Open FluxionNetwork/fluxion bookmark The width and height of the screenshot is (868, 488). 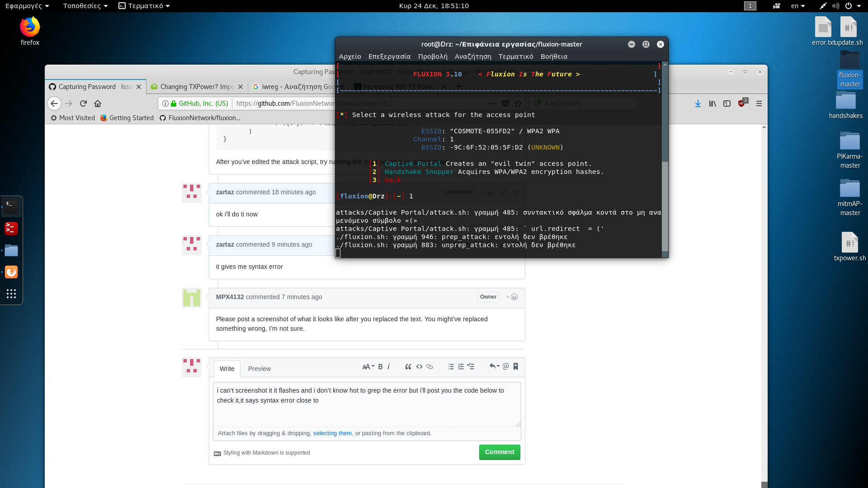[x=200, y=118]
